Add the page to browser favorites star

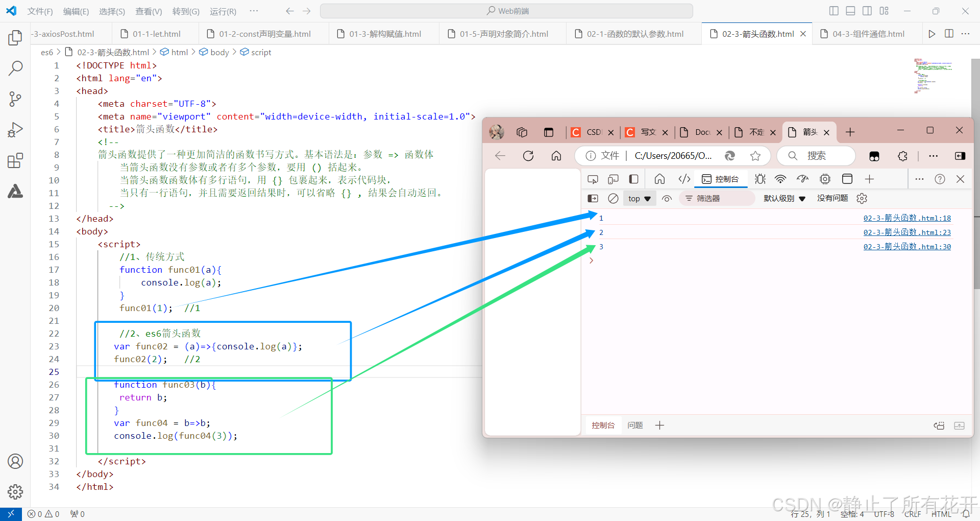click(755, 156)
